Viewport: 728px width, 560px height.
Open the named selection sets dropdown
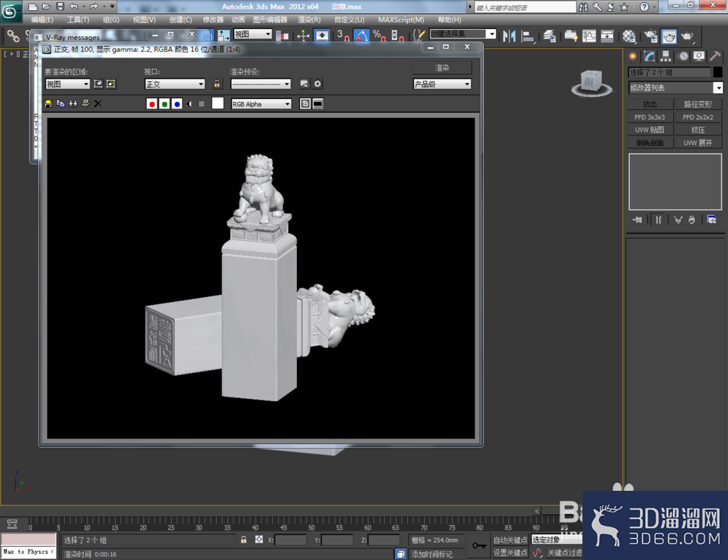point(463,34)
